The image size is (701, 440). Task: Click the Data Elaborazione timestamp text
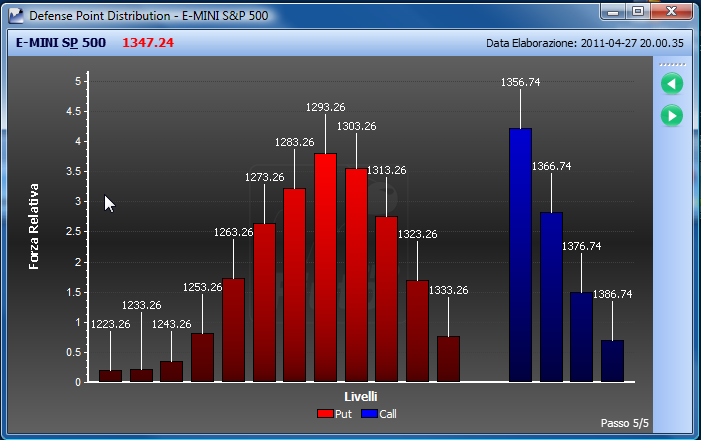pos(585,43)
